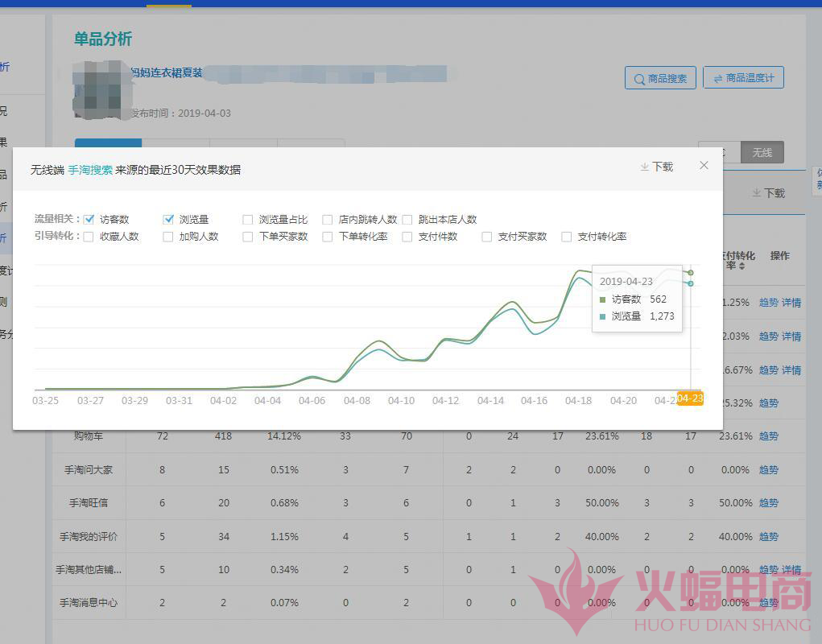This screenshot has width=822, height=644.
Task: Click the 下载 download icon in the popup
Action: [x=644, y=167]
